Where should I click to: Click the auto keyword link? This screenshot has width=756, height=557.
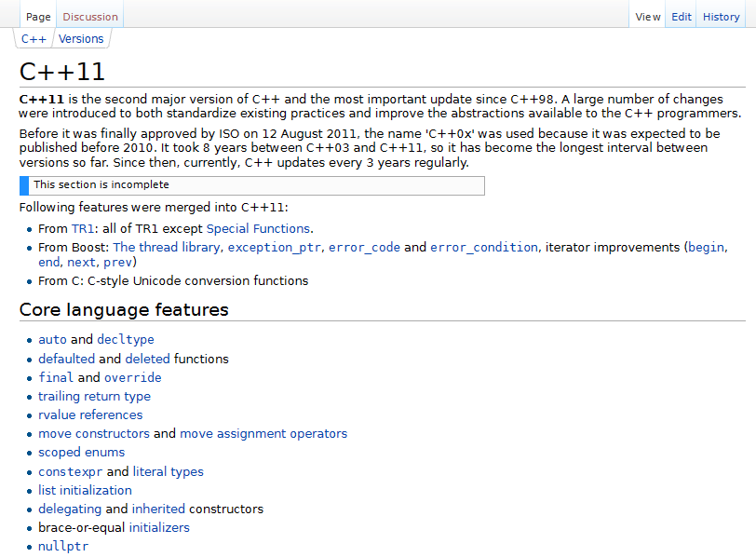52,340
